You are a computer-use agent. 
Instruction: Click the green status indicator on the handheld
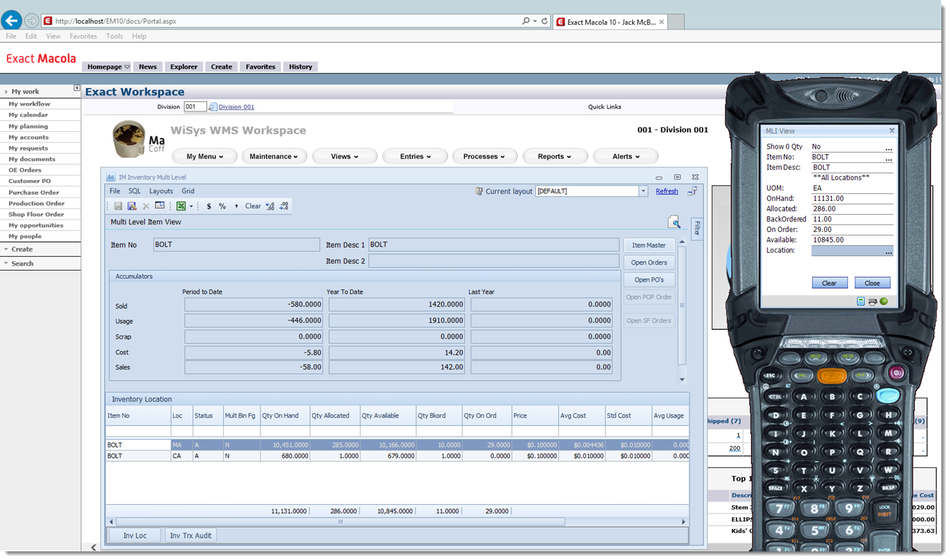(884, 302)
